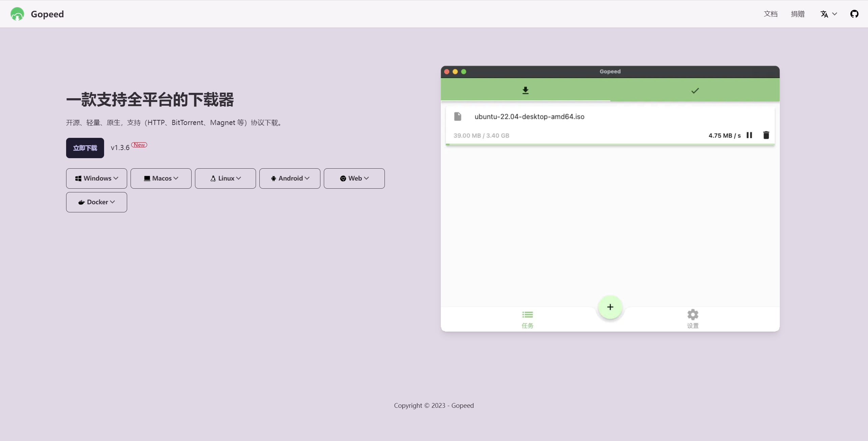This screenshot has width=868, height=441.
Task: Click the download progress bar
Action: 610,145
